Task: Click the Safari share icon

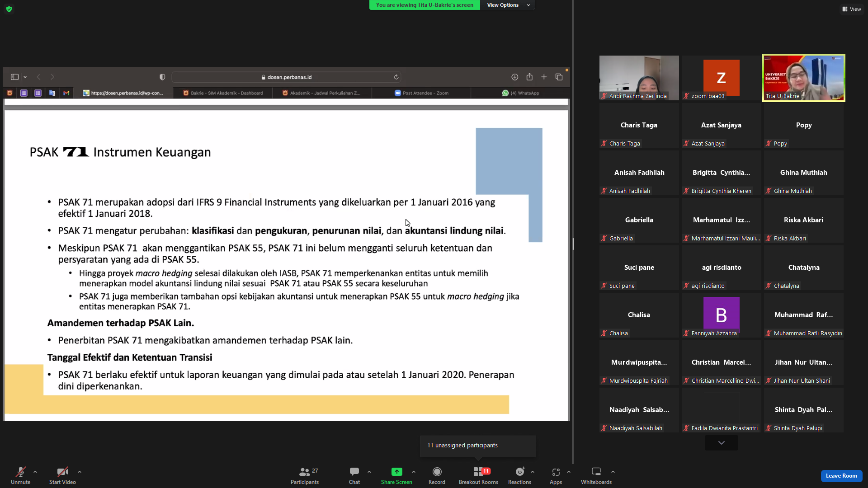Action: tap(529, 77)
